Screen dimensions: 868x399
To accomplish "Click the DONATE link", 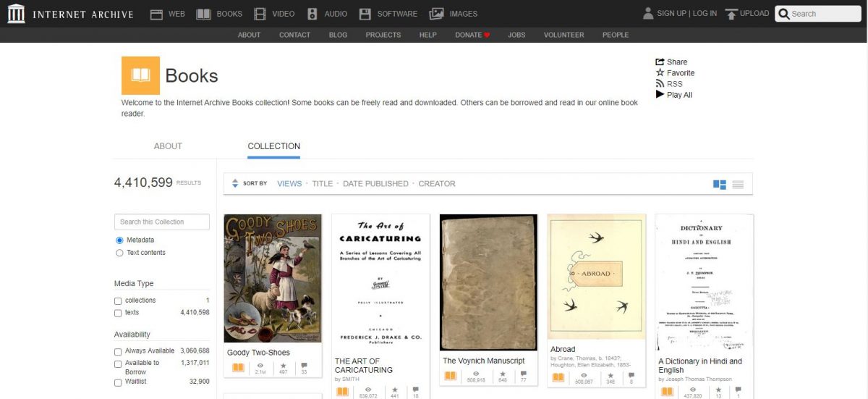I will tap(472, 35).
